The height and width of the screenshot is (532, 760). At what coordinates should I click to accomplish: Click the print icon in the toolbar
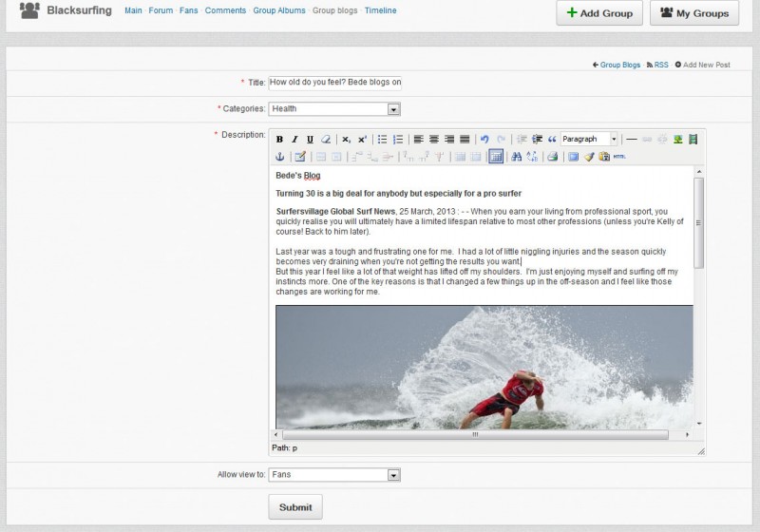click(552, 157)
